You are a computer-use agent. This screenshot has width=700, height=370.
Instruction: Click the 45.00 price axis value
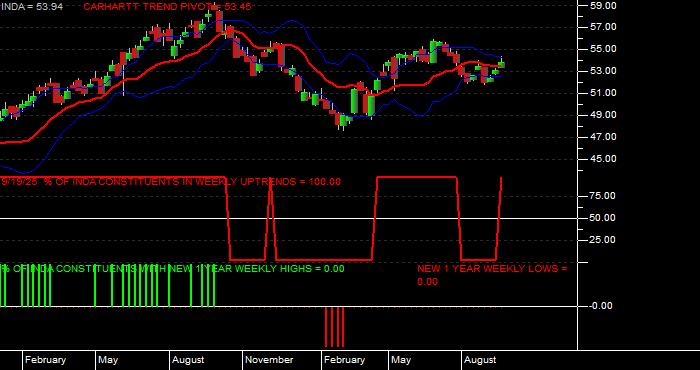point(603,159)
